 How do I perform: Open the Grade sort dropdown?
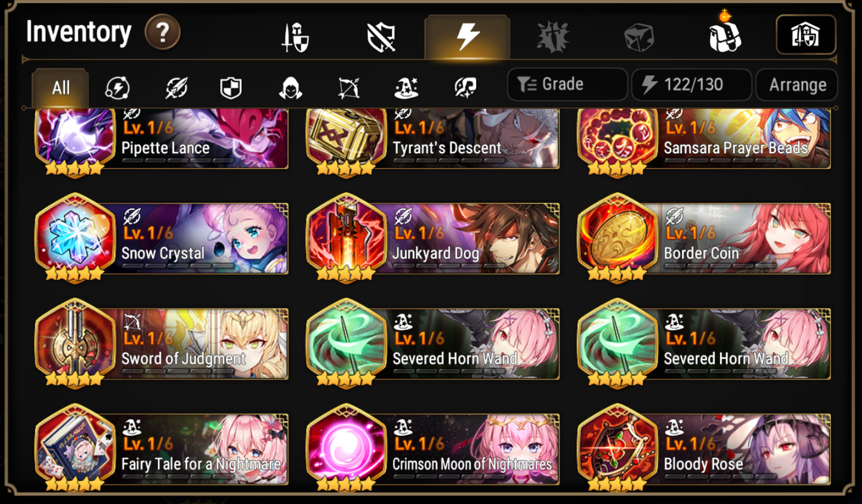[567, 84]
